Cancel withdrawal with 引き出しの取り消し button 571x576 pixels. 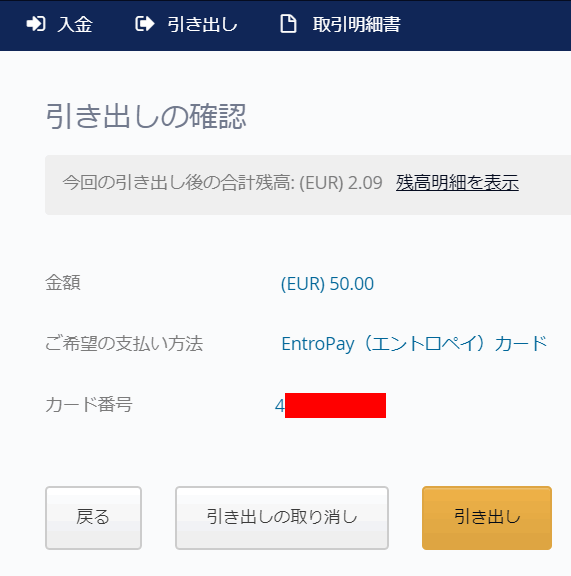pos(282,518)
